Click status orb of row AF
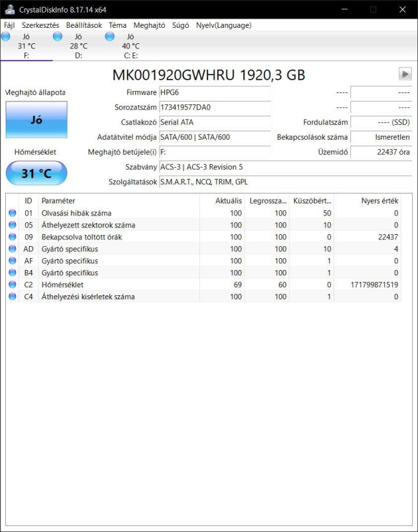 (x=13, y=261)
